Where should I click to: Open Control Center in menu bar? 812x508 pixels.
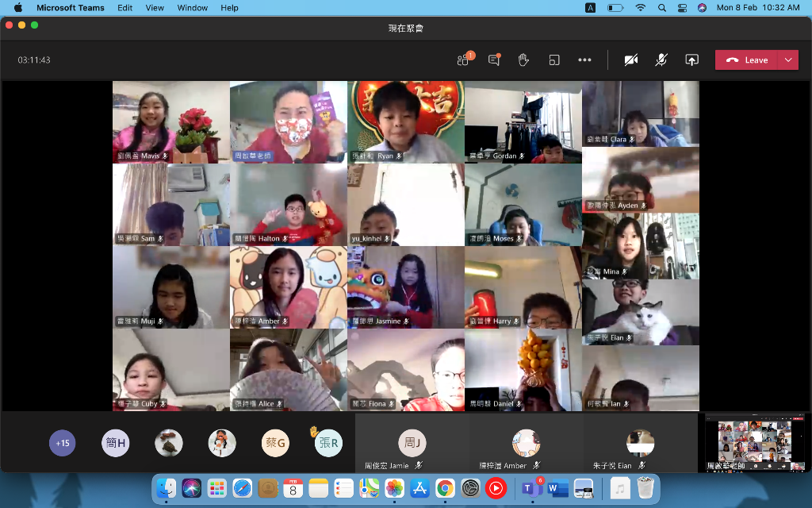(x=682, y=8)
